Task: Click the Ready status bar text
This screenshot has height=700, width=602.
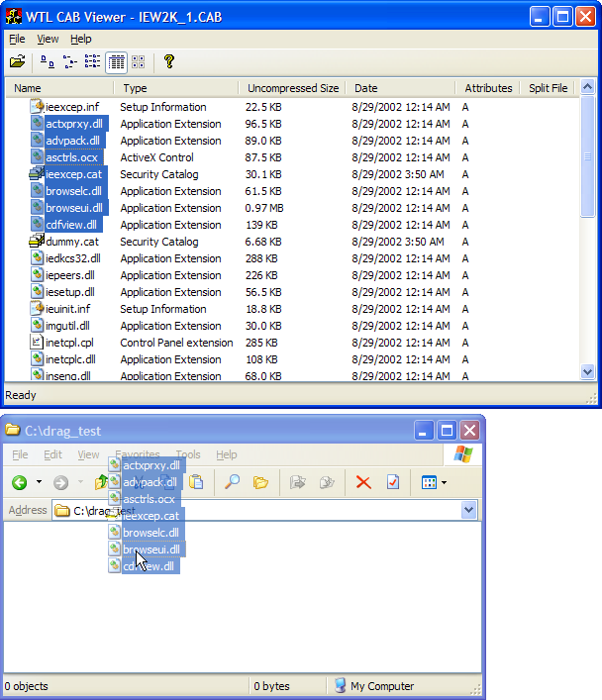Action: tap(21, 395)
